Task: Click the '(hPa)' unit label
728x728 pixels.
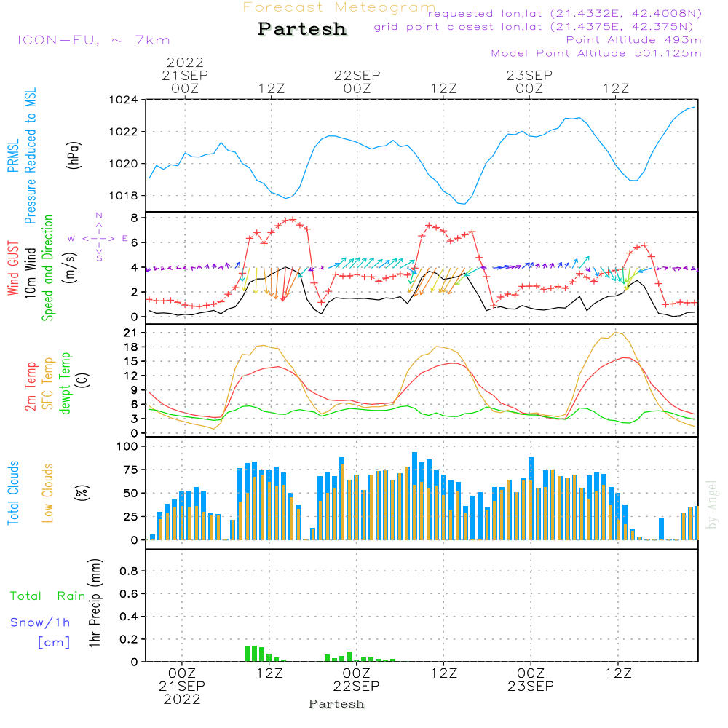Action: (x=74, y=156)
